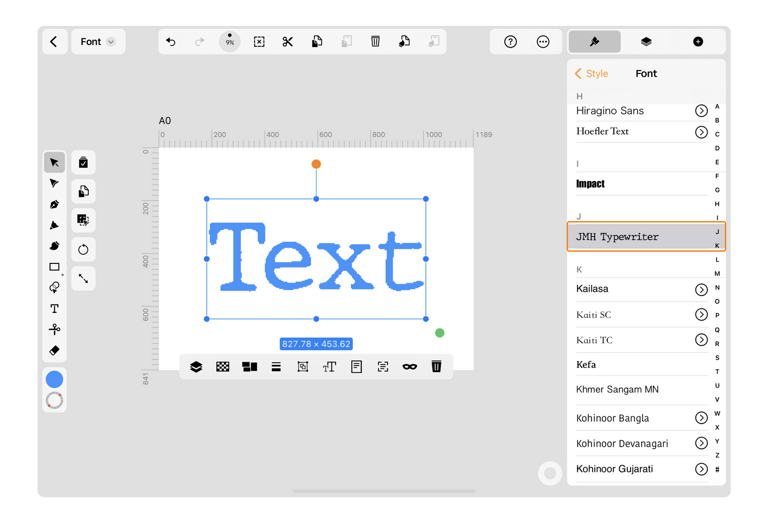Toggle scale mode diagonal arrow button

coord(83,278)
